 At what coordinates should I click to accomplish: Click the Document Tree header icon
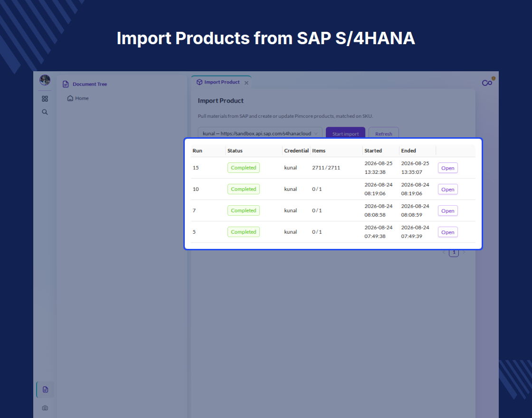click(66, 84)
